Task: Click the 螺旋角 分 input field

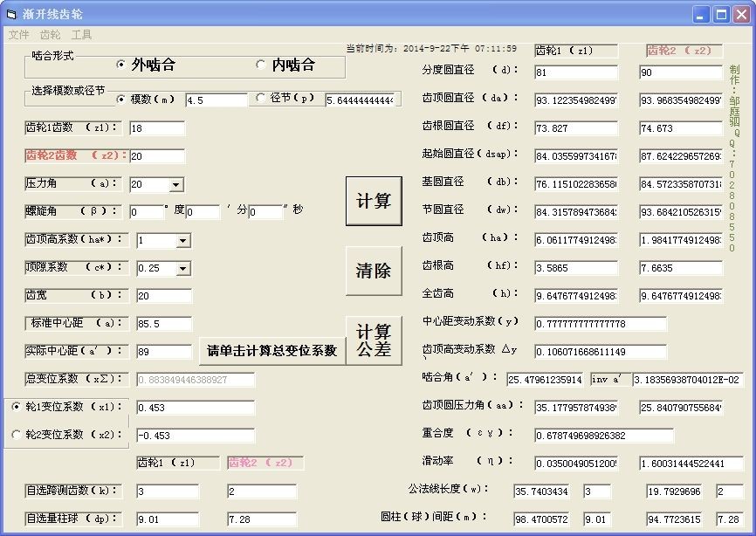Action: tap(203, 212)
